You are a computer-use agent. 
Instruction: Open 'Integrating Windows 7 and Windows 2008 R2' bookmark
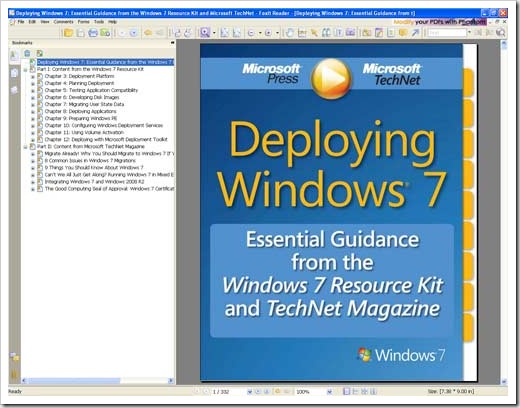point(94,182)
